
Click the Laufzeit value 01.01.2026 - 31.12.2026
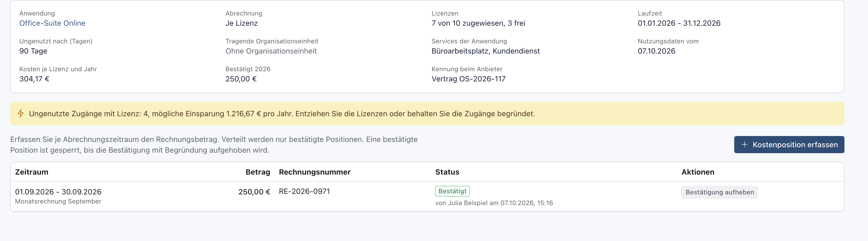pyautogui.click(x=679, y=23)
